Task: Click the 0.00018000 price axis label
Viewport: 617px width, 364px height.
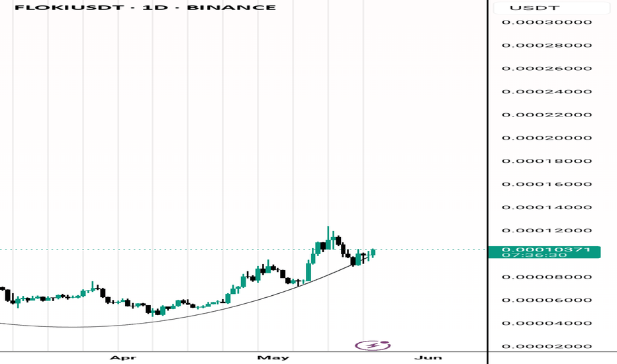Action: click(x=547, y=161)
